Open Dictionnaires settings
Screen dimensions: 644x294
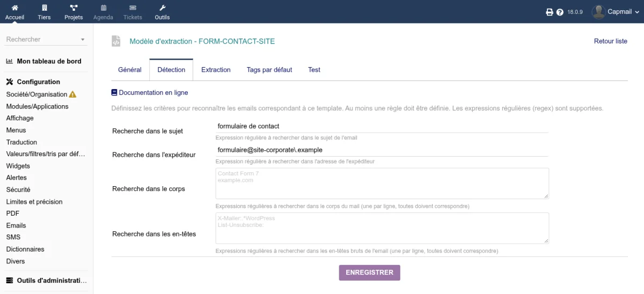[x=25, y=249]
